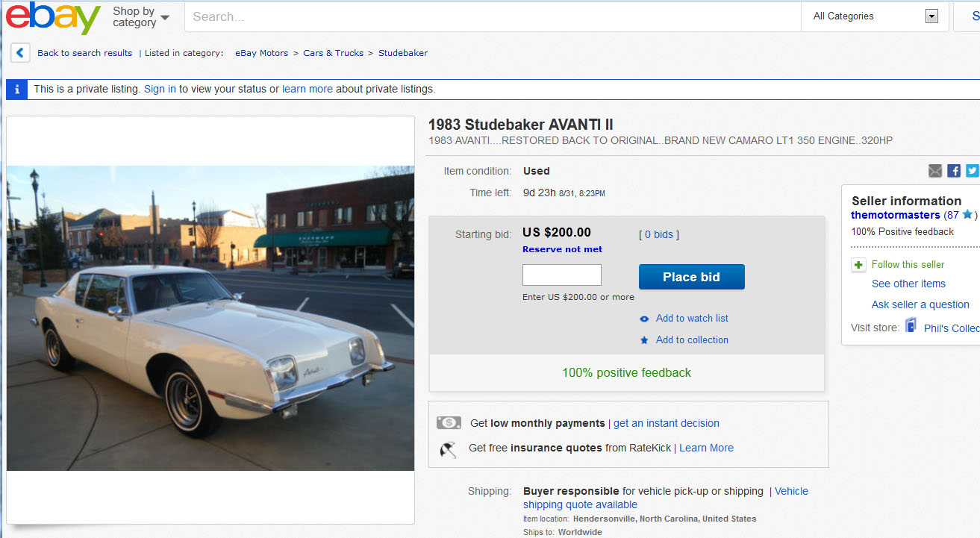The width and height of the screenshot is (980, 538).
Task: Click the star icon for collection
Action: [645, 340]
